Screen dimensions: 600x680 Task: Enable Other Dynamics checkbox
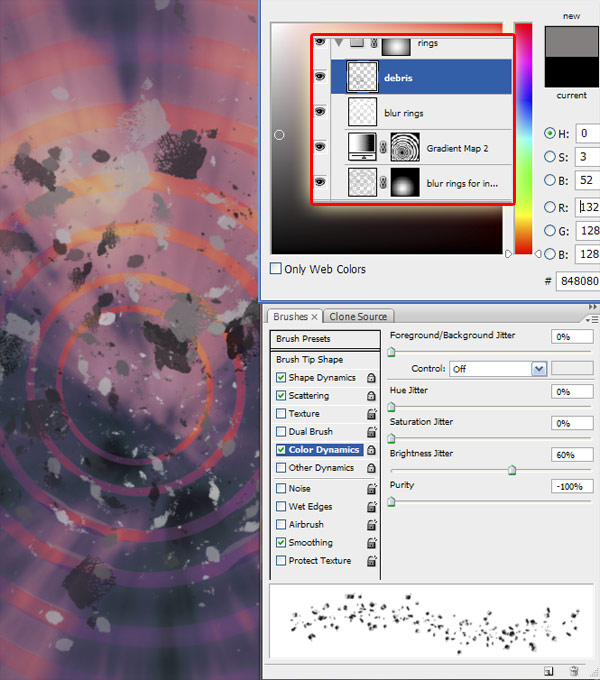point(281,468)
